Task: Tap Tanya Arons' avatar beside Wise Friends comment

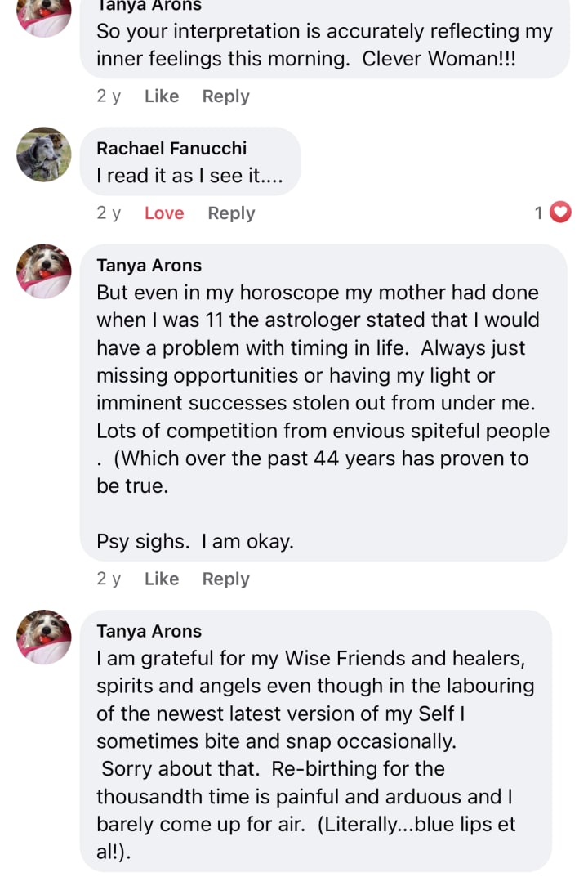Action: (44, 637)
